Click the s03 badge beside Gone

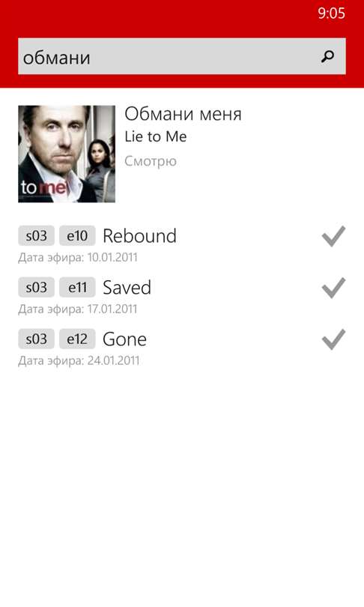tap(37, 339)
